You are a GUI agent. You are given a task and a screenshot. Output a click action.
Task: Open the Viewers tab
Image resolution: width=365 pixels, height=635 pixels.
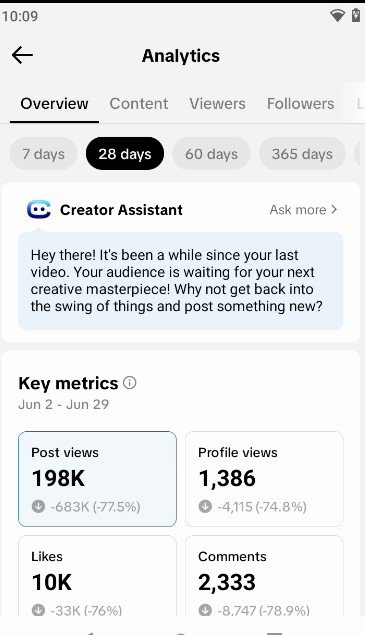click(218, 104)
